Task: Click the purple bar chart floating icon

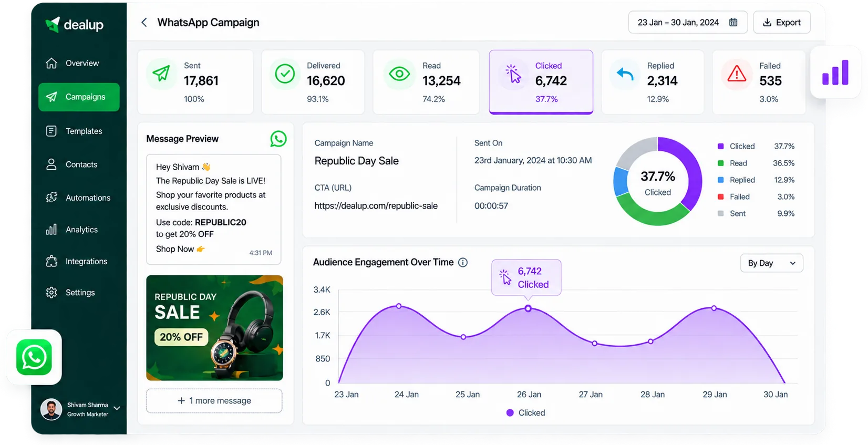Action: click(x=835, y=72)
